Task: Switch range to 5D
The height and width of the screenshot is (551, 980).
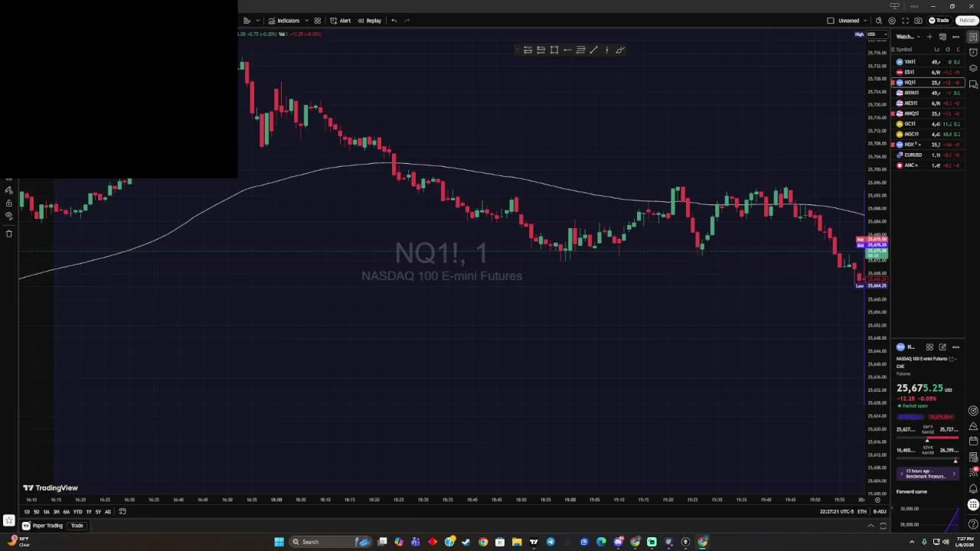Action: pos(36,512)
